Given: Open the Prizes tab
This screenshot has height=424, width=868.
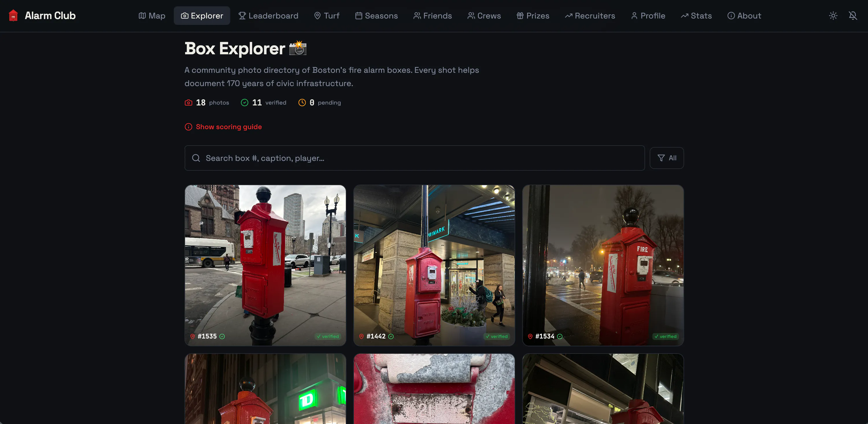Looking at the screenshot, I should point(533,16).
